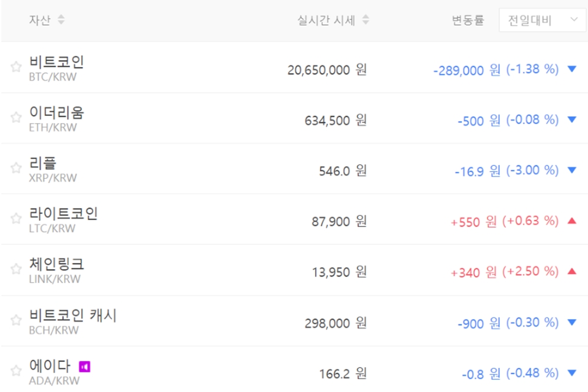The height and width of the screenshot is (392, 588).
Task: Open the 전일대비 change period dropdown
Action: coord(542,20)
